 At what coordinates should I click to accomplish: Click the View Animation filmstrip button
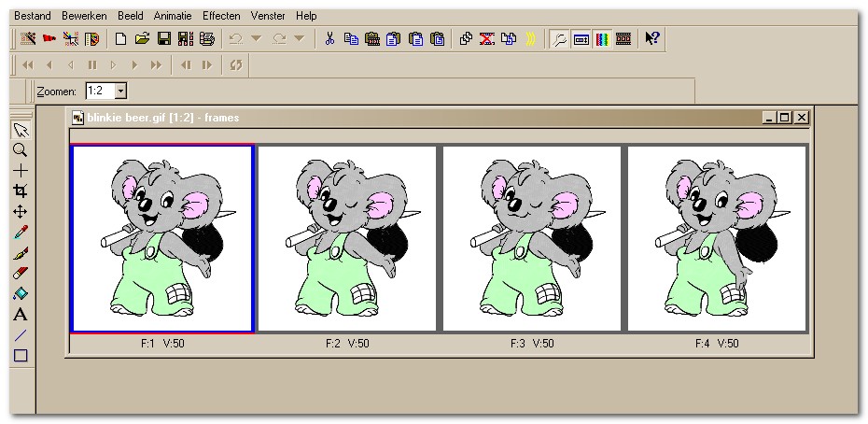click(x=623, y=39)
